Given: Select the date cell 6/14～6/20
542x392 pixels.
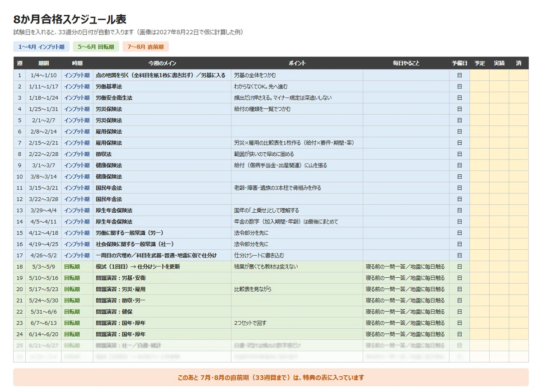Looking at the screenshot, I should click(44, 334).
